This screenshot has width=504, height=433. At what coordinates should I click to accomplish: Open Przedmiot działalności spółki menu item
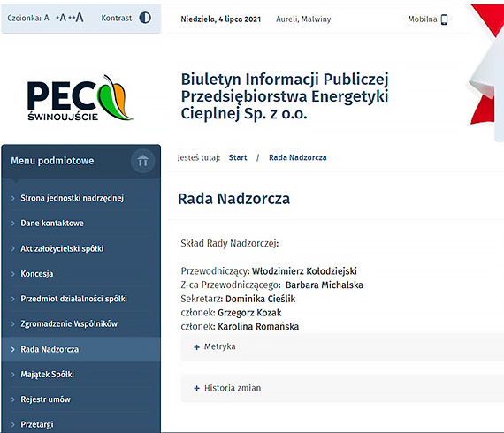[73, 299]
